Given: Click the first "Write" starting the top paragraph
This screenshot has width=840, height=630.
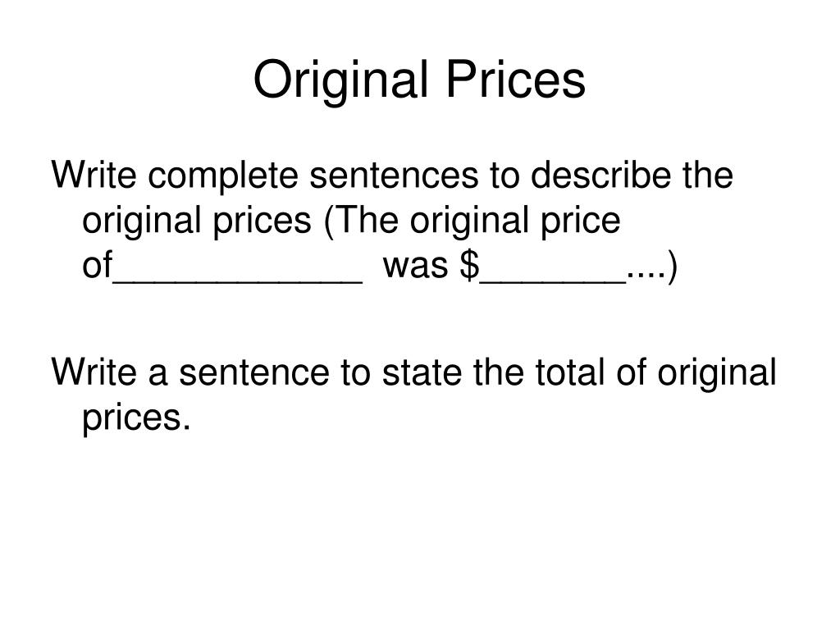Looking at the screenshot, I should click(94, 175).
